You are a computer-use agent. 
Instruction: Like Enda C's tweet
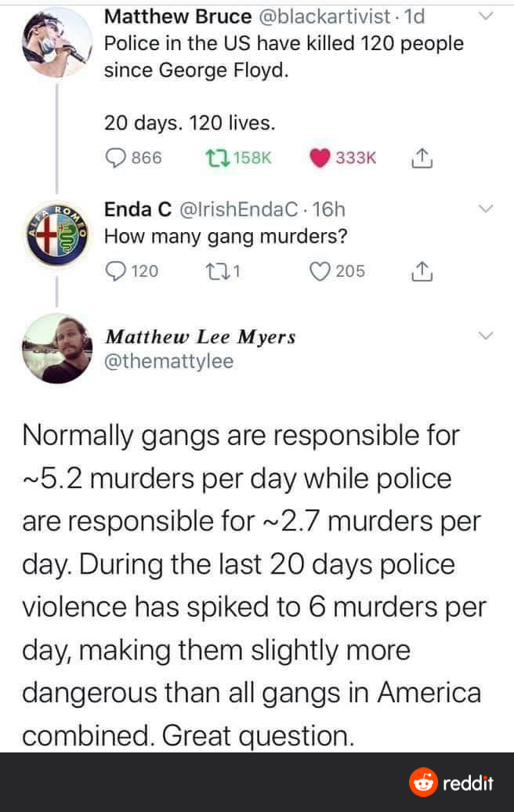319,271
